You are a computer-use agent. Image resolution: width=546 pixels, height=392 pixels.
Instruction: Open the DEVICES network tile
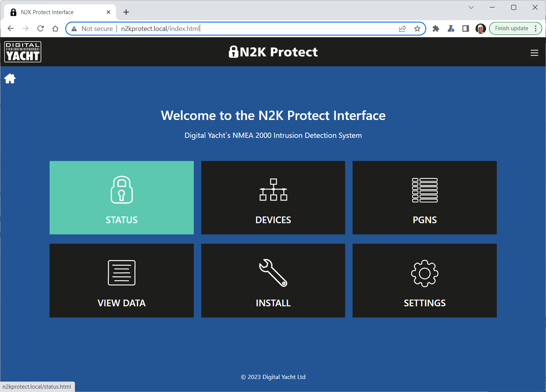click(273, 197)
